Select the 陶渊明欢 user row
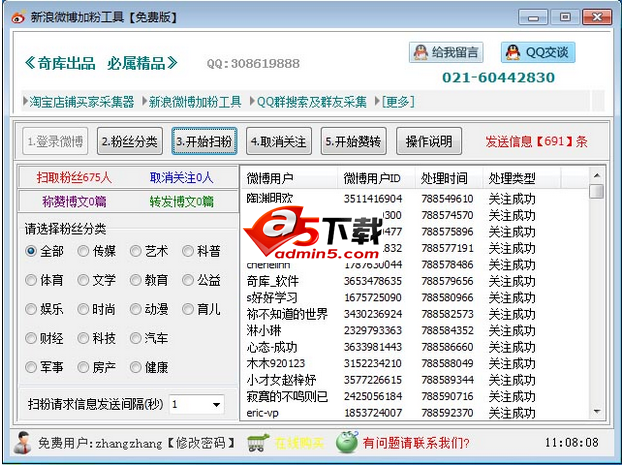This screenshot has width=625, height=466. pyautogui.click(x=415, y=199)
